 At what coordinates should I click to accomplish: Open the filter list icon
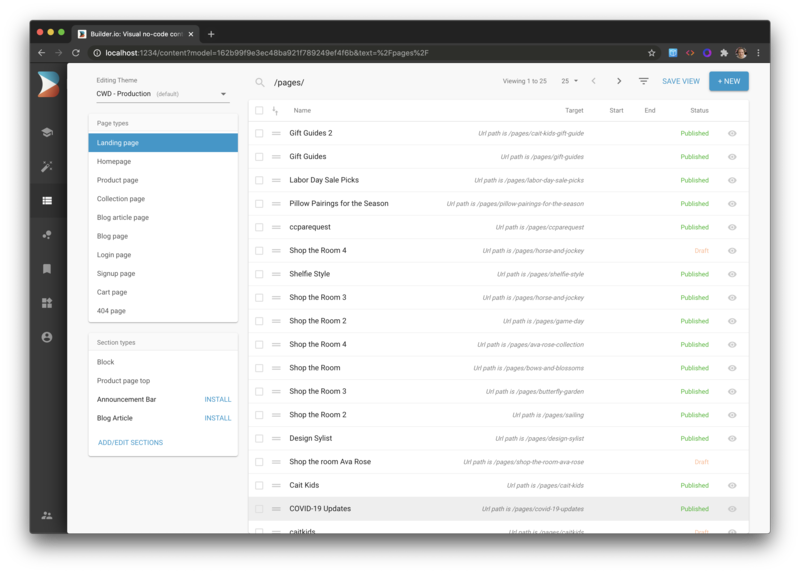click(x=644, y=81)
